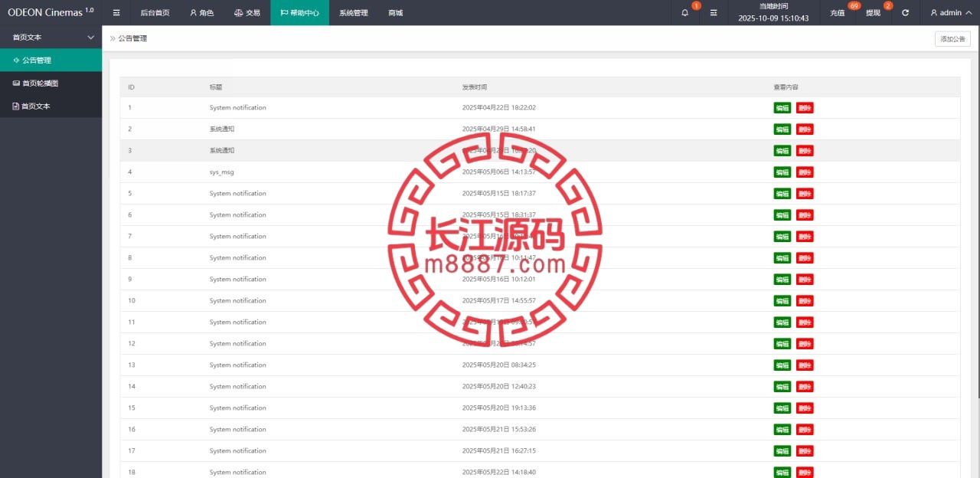Image resolution: width=980 pixels, height=478 pixels.
Task: Open the 交易 menu
Action: click(247, 13)
